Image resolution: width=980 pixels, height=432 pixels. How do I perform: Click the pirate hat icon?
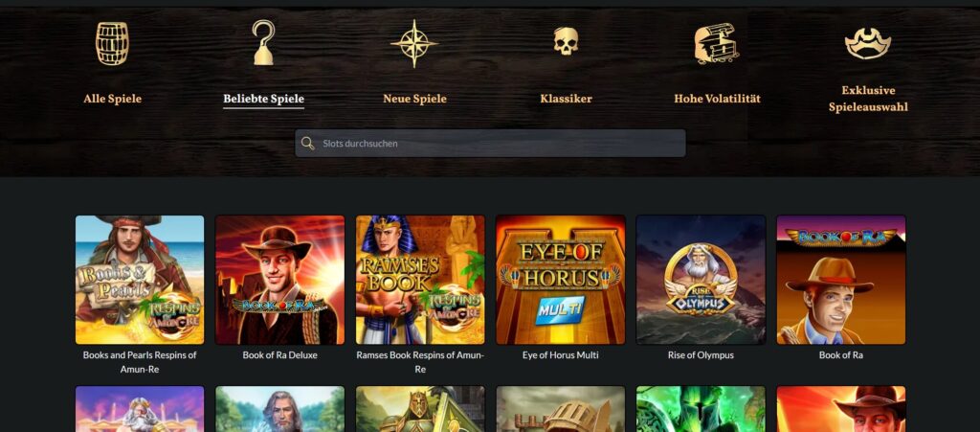point(868,42)
